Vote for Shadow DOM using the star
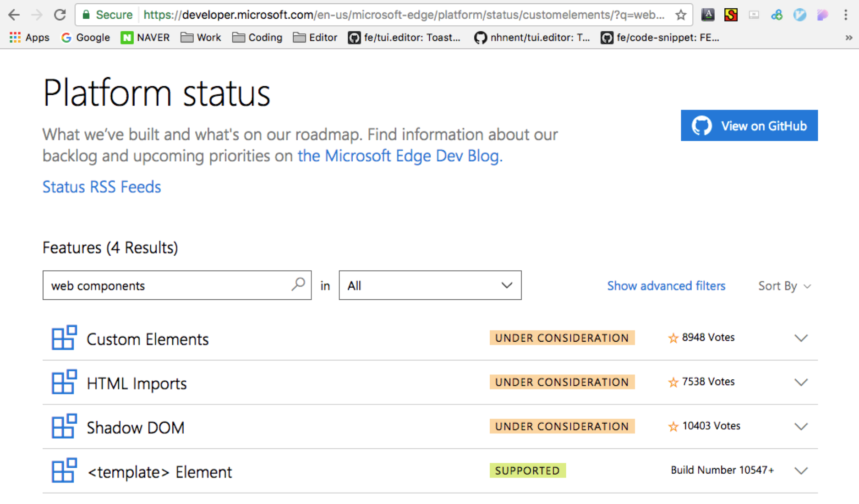This screenshot has width=859, height=504. 673,427
